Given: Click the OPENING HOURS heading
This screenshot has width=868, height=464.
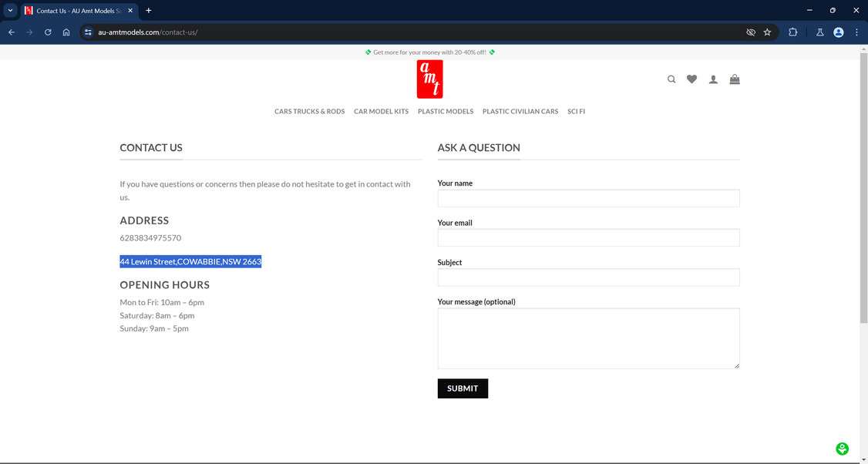Looking at the screenshot, I should (x=165, y=285).
